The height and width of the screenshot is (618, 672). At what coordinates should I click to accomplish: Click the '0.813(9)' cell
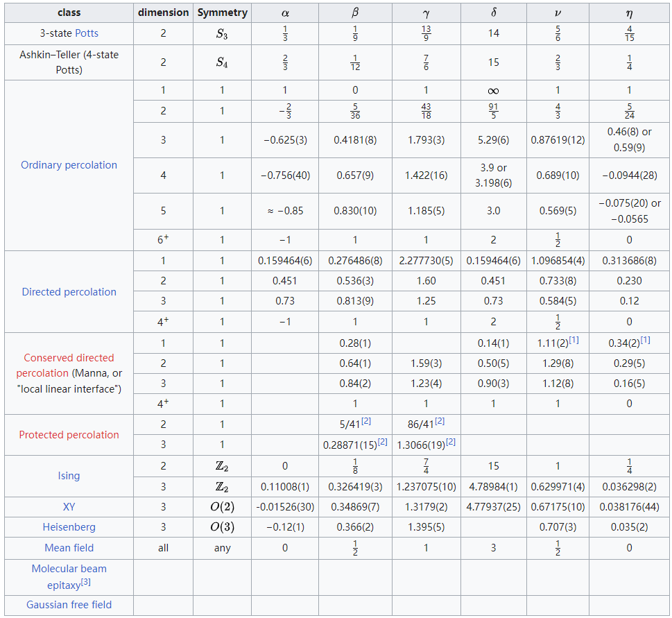[x=355, y=301]
